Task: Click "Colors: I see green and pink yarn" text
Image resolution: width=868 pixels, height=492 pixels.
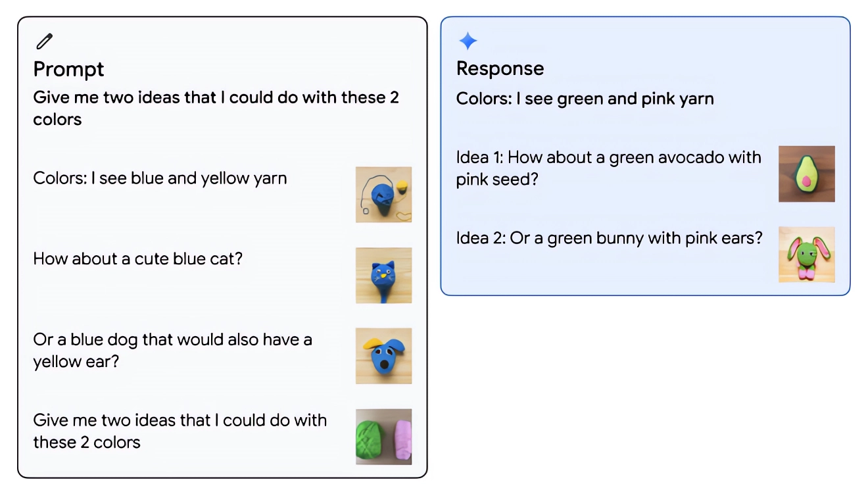Action: [x=585, y=99]
